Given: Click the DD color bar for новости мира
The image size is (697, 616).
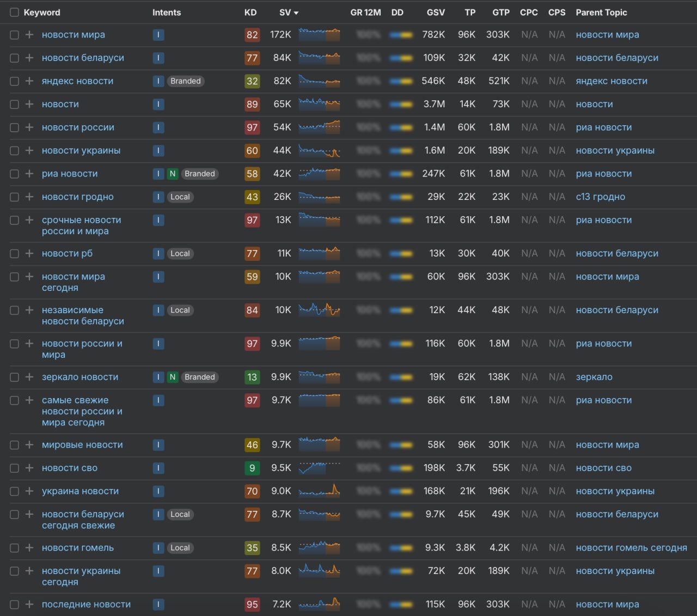Looking at the screenshot, I should pos(401,35).
